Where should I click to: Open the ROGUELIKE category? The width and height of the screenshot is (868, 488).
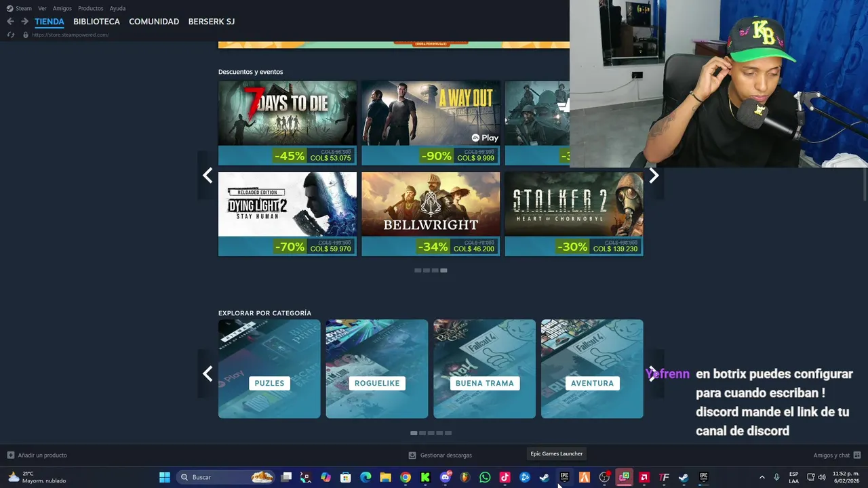[377, 369]
